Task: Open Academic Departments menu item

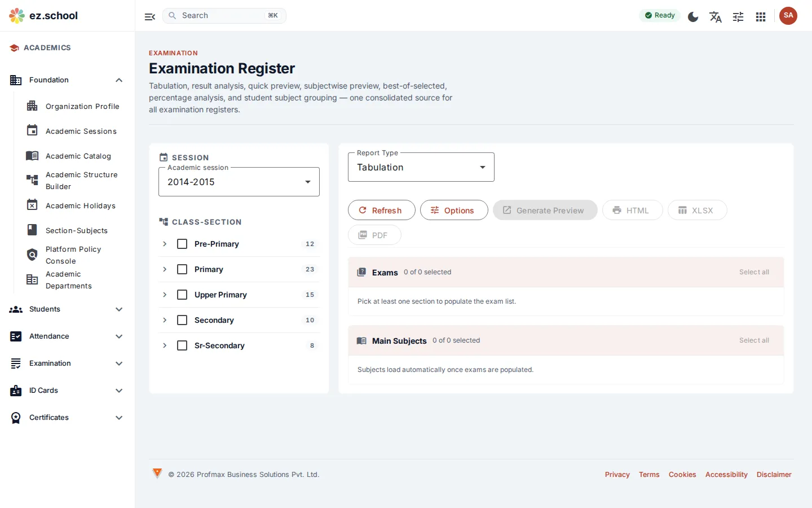Action: [x=74, y=280]
